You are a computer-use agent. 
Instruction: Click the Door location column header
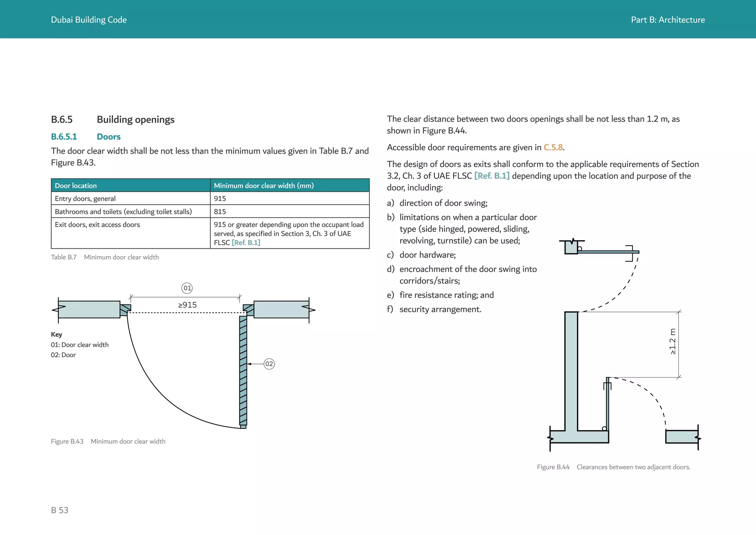(x=76, y=186)
